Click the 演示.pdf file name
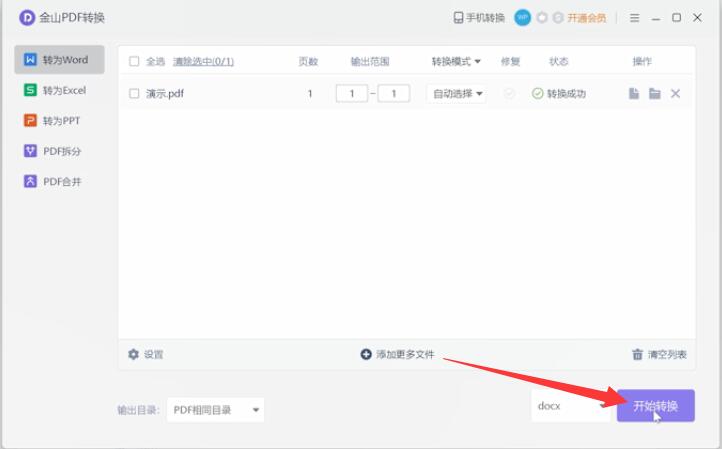The height and width of the screenshot is (449, 722). click(x=165, y=93)
